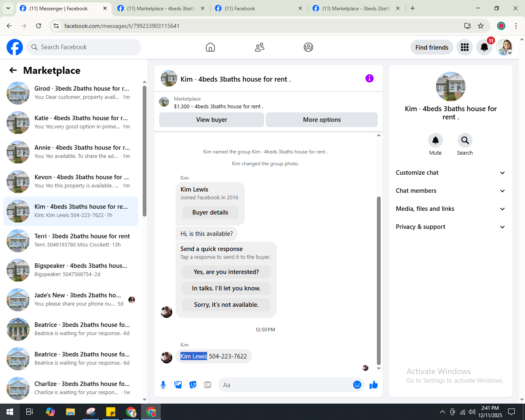The image size is (525, 420).
Task: Open the taskbar clock showing 2:41 PM
Action: click(490, 412)
